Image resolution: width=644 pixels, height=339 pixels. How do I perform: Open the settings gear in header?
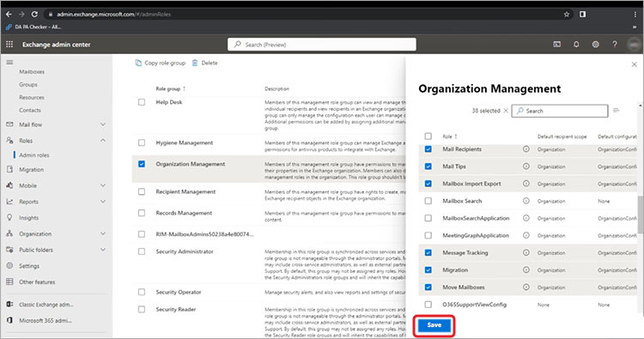pos(596,45)
